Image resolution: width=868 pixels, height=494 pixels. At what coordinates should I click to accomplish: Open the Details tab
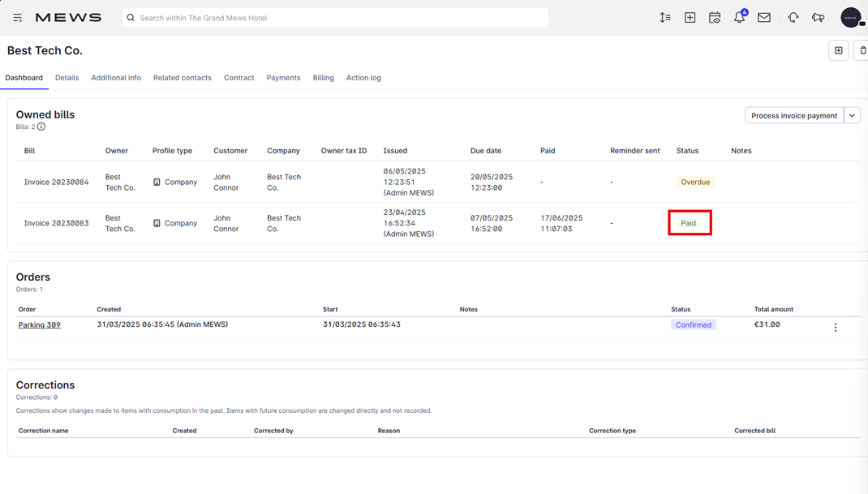[x=67, y=78]
